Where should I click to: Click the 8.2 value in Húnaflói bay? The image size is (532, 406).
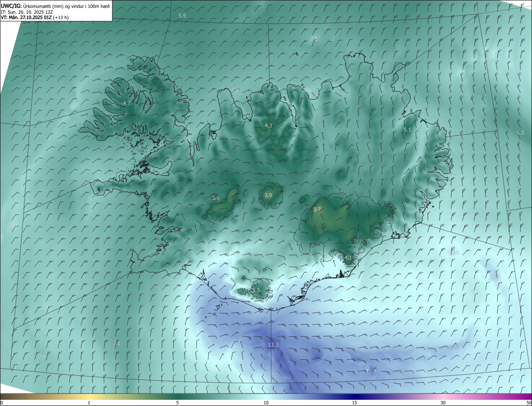[x=187, y=139]
